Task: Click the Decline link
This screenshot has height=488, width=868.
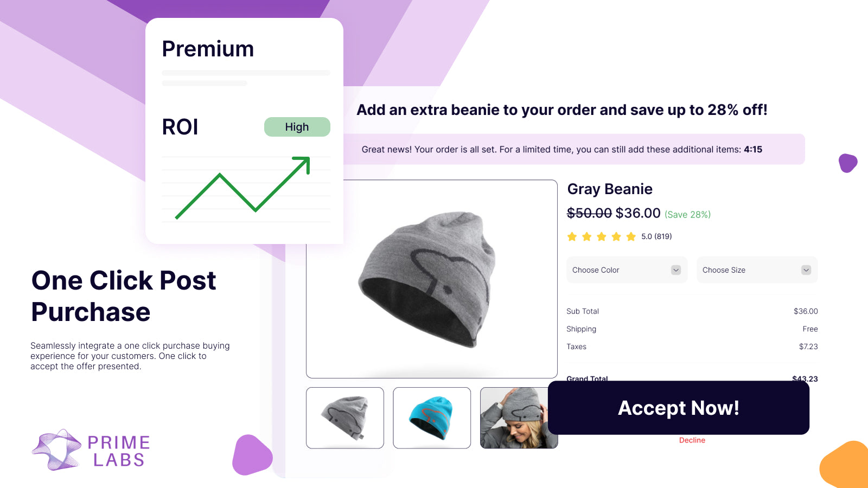Action: pos(692,440)
